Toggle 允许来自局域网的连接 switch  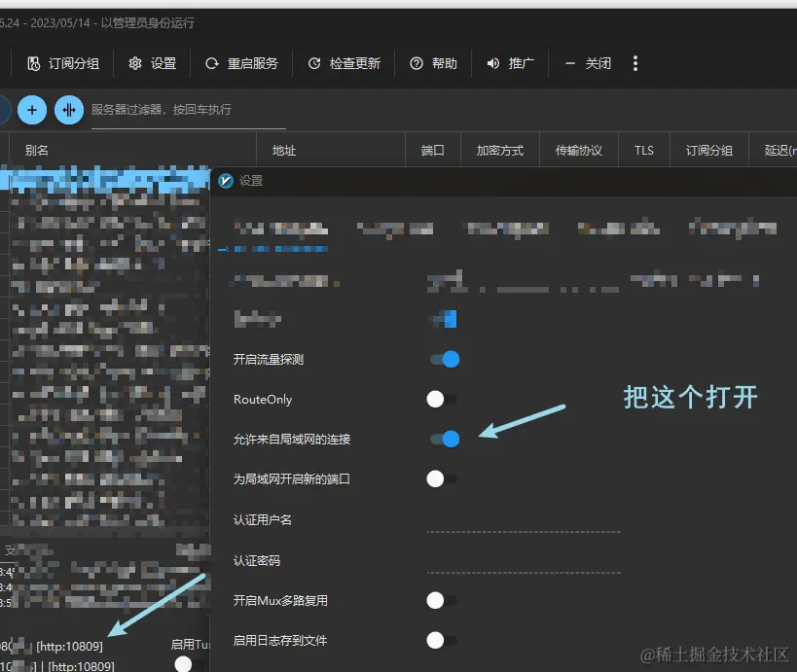[x=445, y=439]
